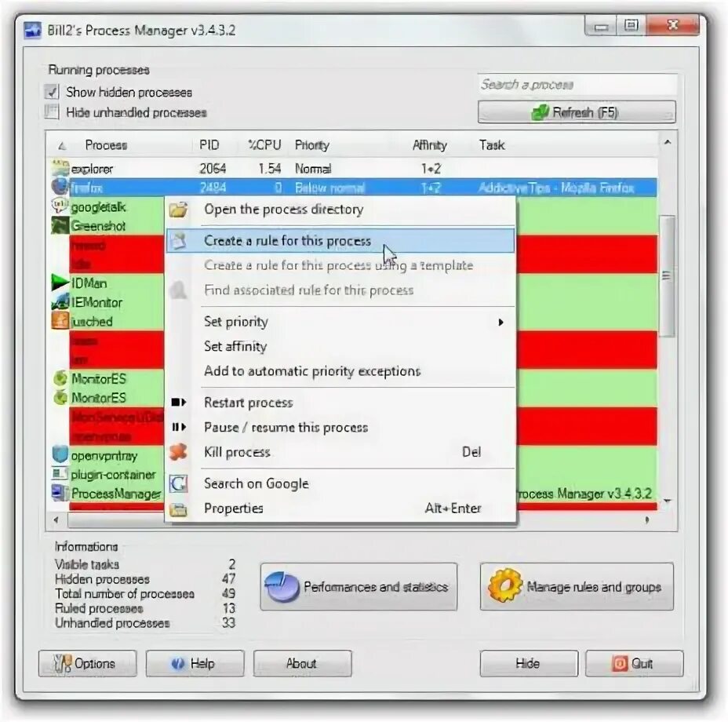Click the IEMonitor process icon
Screen dimensions: 728x722
click(x=60, y=302)
